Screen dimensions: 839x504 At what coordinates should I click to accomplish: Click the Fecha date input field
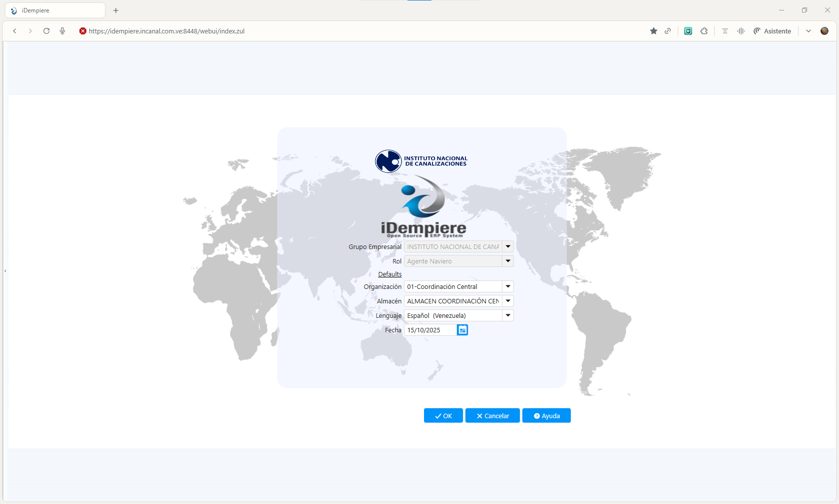coord(430,330)
